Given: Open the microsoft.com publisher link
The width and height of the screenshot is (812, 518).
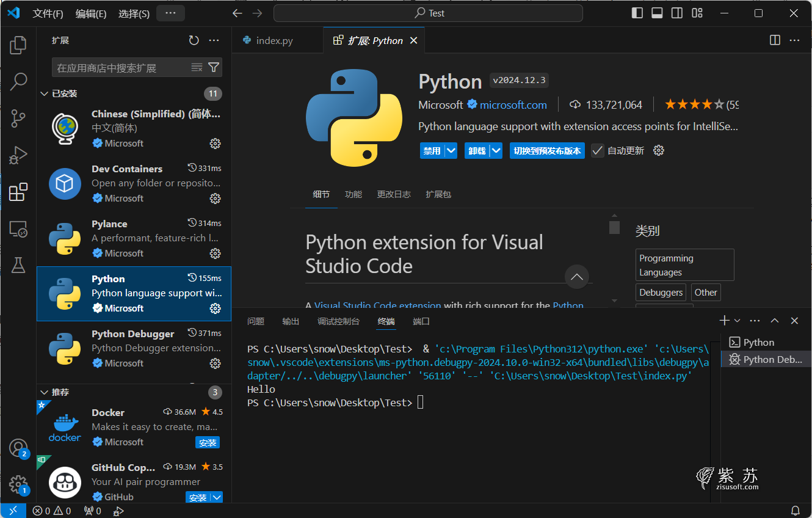Looking at the screenshot, I should pos(513,105).
